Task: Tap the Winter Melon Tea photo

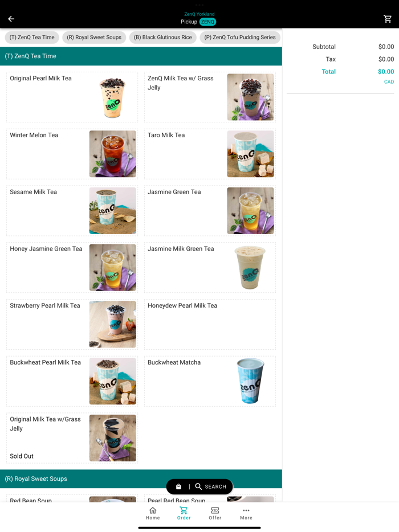Action: point(113,154)
